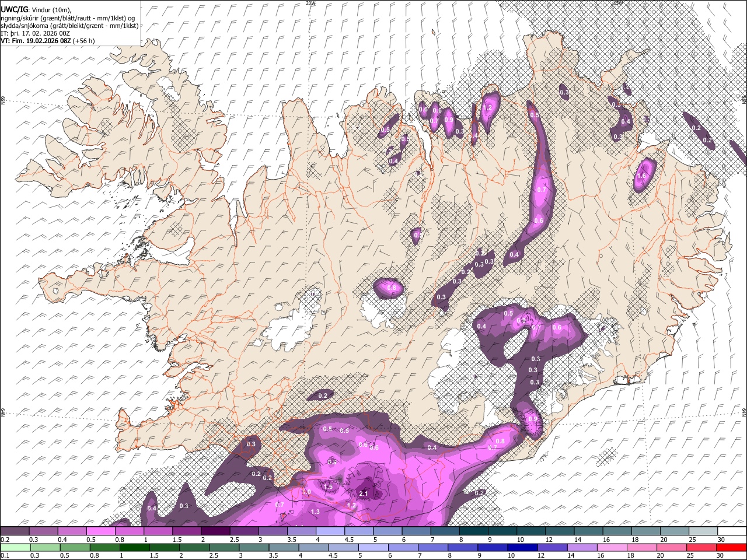Select the deep blue 10–12 rain legend swatch

click(523, 547)
